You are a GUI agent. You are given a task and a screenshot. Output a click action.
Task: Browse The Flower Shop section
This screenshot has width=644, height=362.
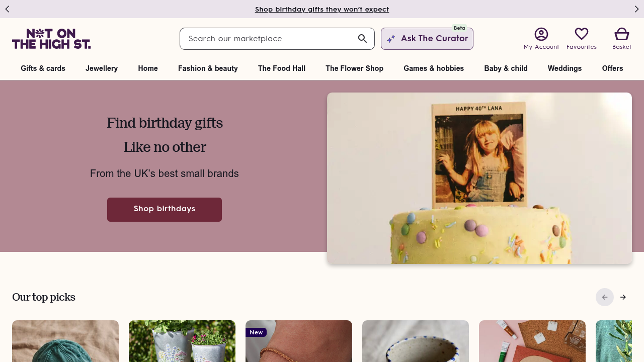tap(354, 68)
